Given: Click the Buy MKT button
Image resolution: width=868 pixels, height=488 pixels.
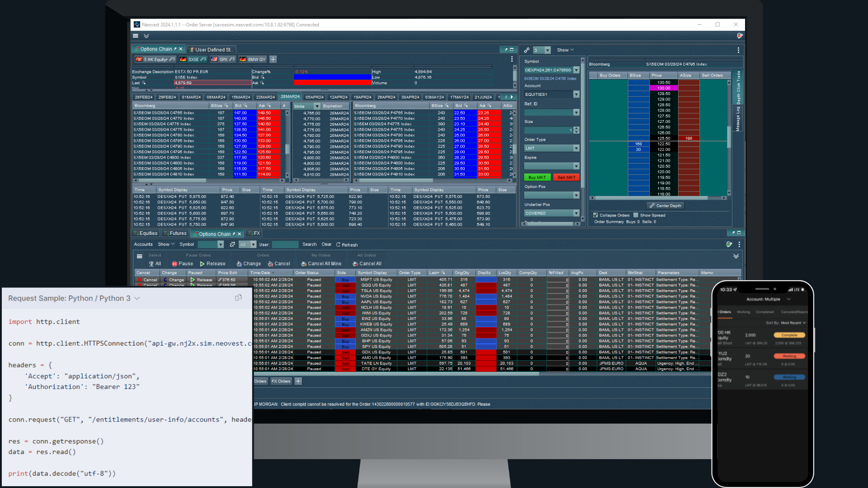Looking at the screenshot, I should coord(537,178).
